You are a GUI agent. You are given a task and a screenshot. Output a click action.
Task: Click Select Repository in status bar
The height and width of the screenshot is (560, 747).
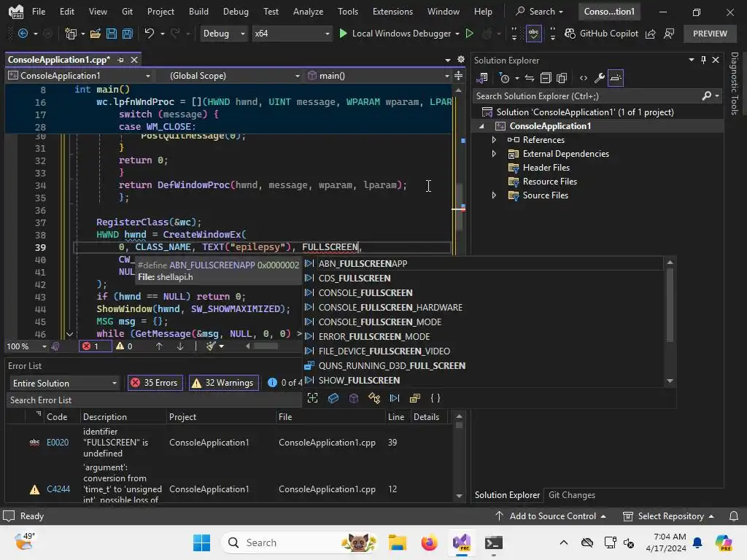(x=668, y=516)
